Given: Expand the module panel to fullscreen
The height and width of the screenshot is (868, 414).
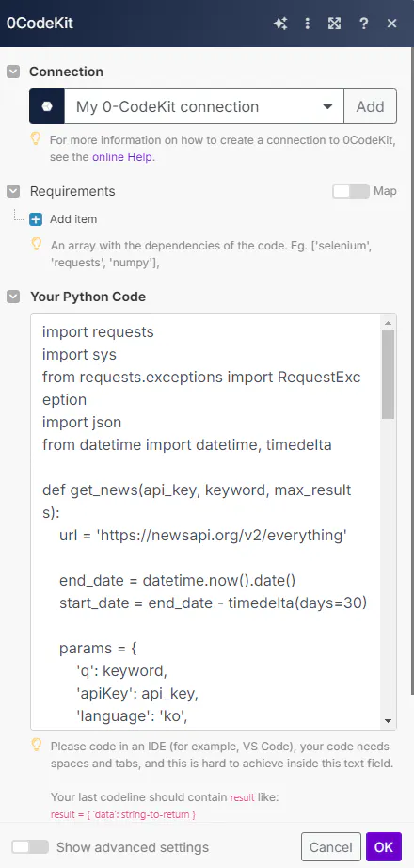Looking at the screenshot, I should coord(334,24).
